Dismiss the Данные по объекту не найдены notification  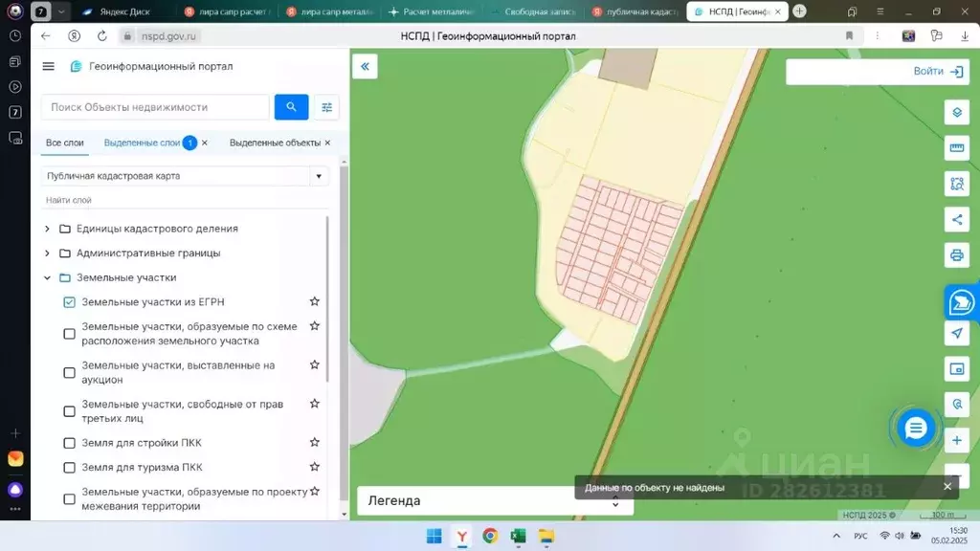tap(947, 487)
